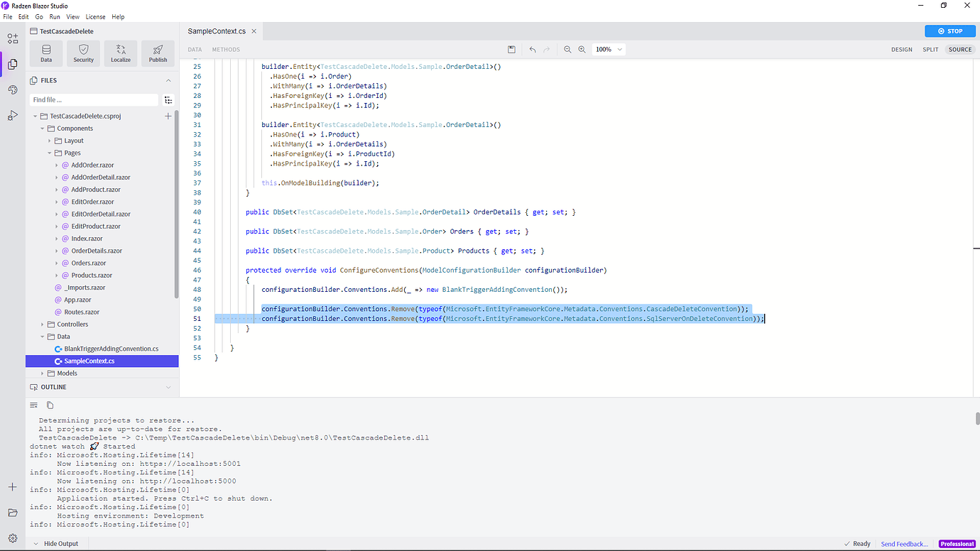The width and height of the screenshot is (980, 551).
Task: Save the file with the save icon
Action: (511, 49)
